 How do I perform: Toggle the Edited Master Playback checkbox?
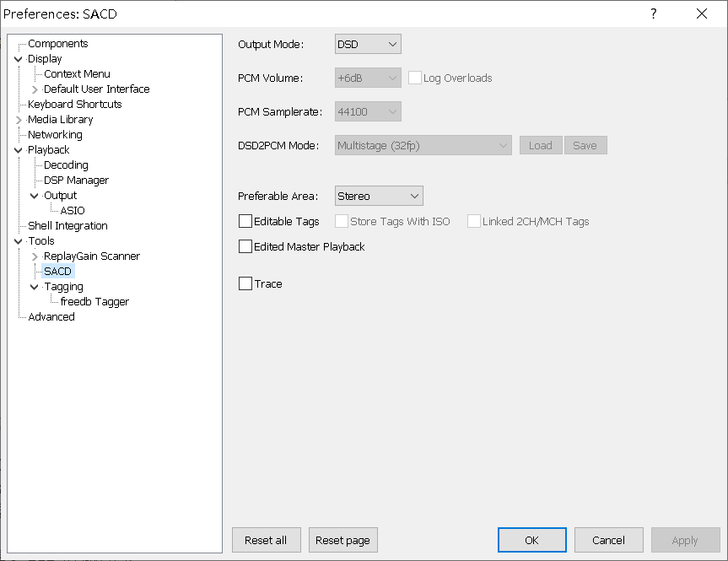click(x=245, y=246)
